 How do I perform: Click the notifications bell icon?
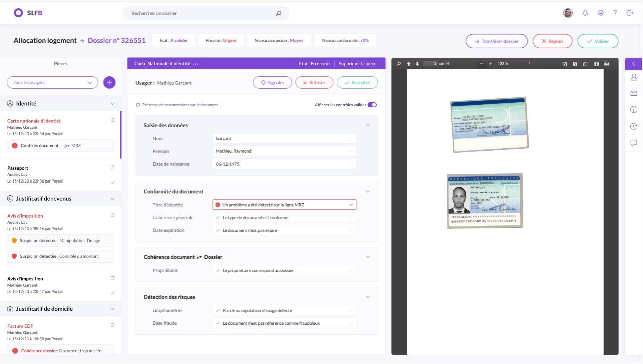[x=585, y=13]
